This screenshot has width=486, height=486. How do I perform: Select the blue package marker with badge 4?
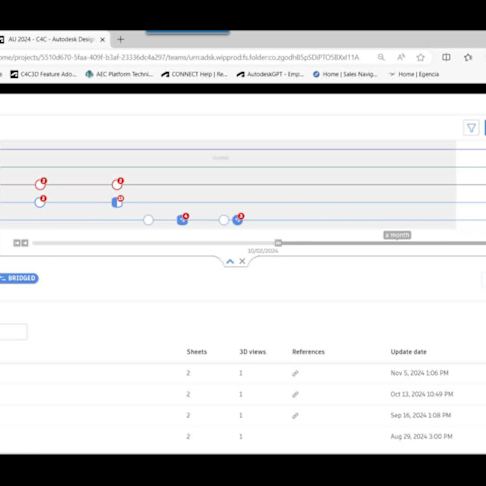pyautogui.click(x=183, y=219)
